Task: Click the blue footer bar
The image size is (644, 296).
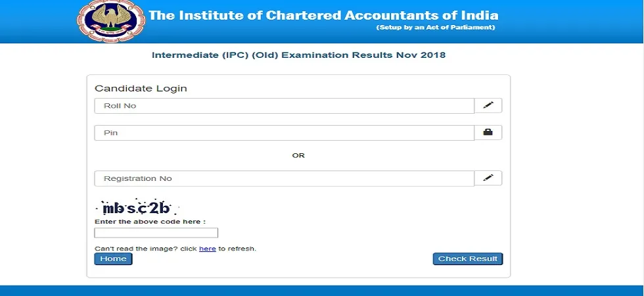Action: 322,291
